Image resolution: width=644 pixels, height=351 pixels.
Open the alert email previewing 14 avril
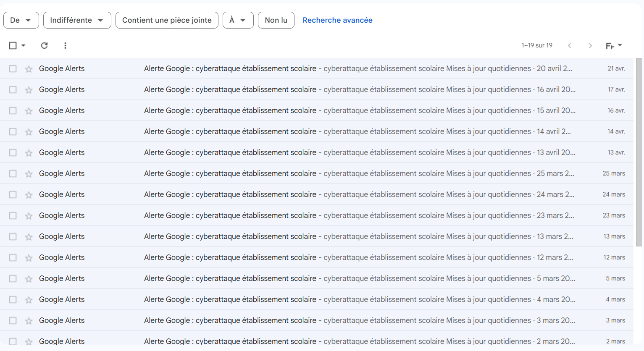pos(317,131)
